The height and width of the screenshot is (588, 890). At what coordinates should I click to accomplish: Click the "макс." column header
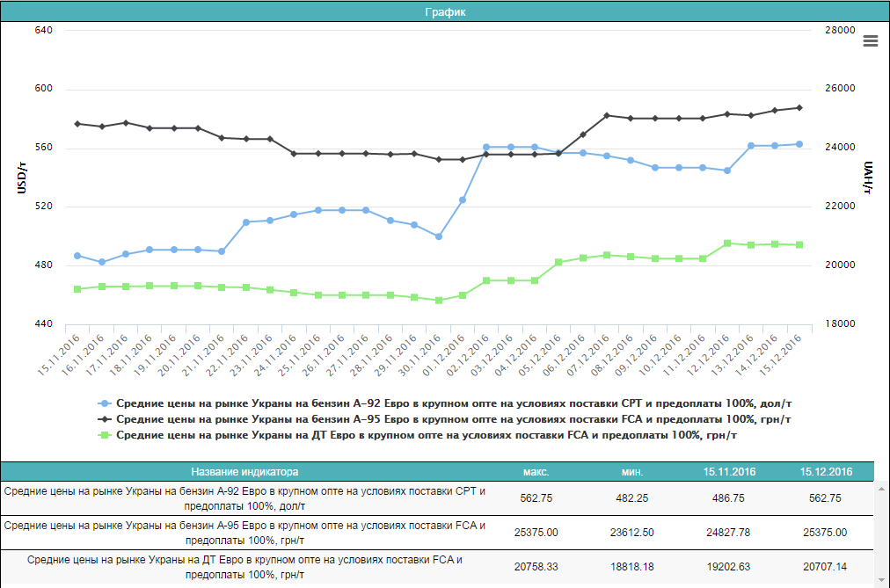536,471
